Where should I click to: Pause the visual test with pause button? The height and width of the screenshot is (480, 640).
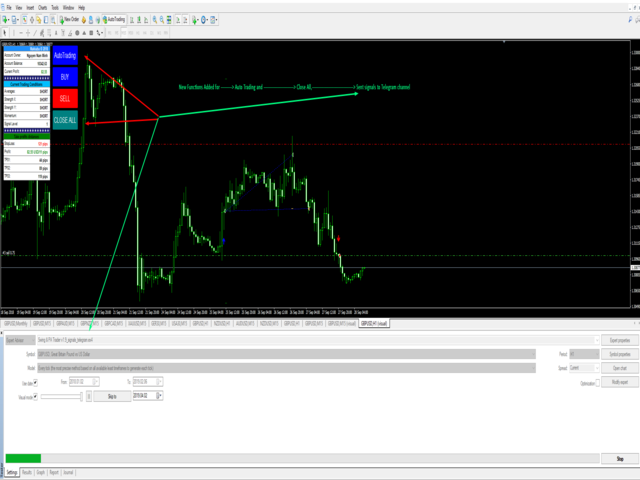(x=89, y=396)
